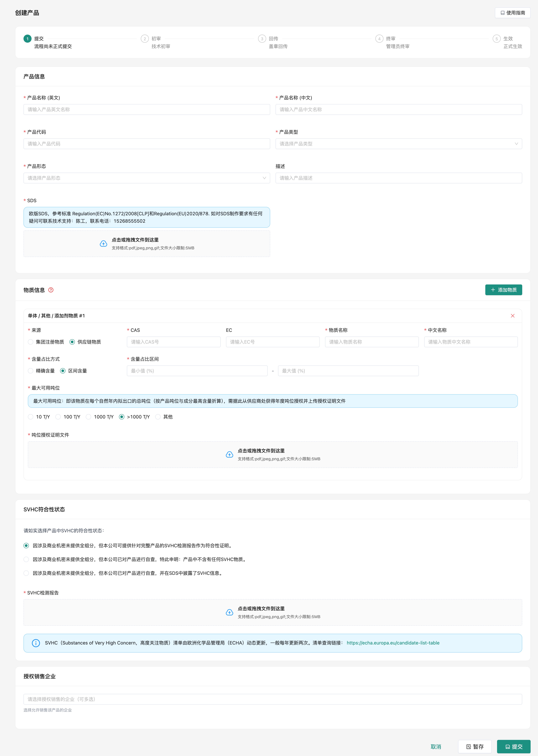Select the 集团注册物质 source radio
538x756 pixels.
(31, 342)
